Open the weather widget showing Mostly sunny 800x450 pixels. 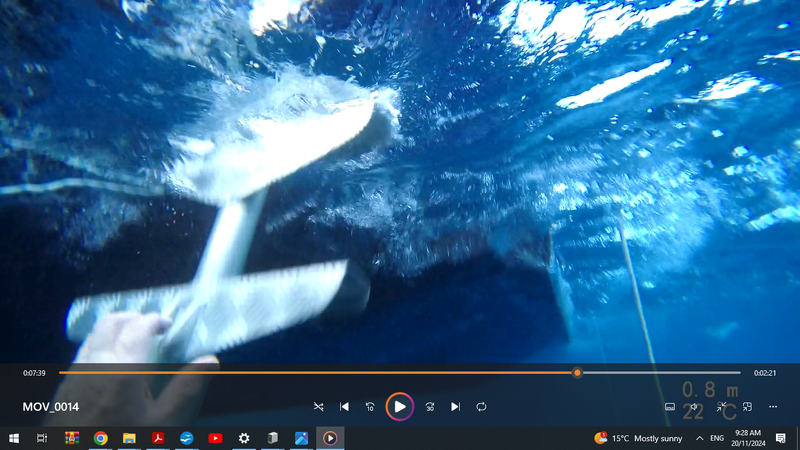pyautogui.click(x=638, y=438)
